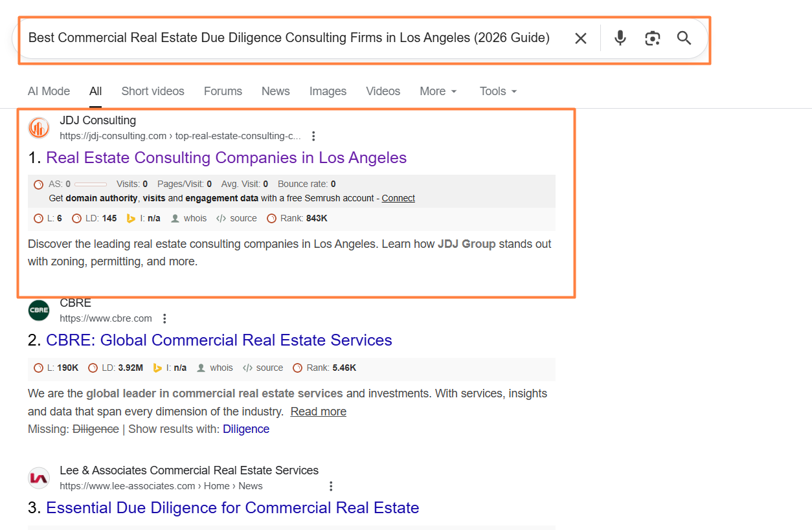Click the AS authority score icon
Image resolution: width=812 pixels, height=530 pixels.
tap(38, 184)
